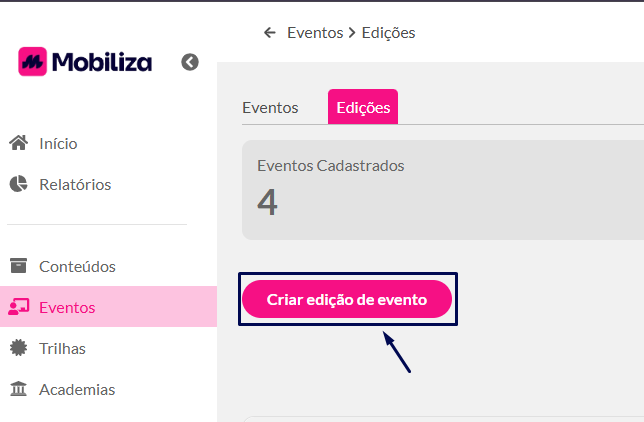Click the Conteúdos archive box icon
The image size is (644, 422).
point(18,266)
